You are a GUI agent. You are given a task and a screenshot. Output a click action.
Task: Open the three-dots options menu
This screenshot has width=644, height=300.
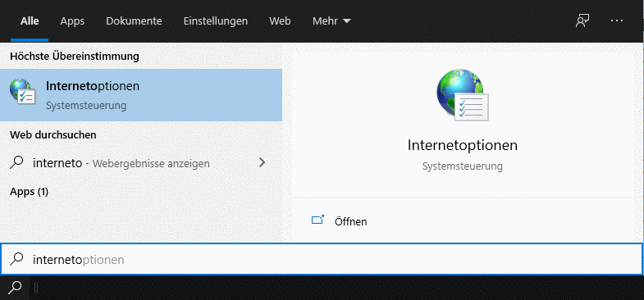click(x=617, y=21)
